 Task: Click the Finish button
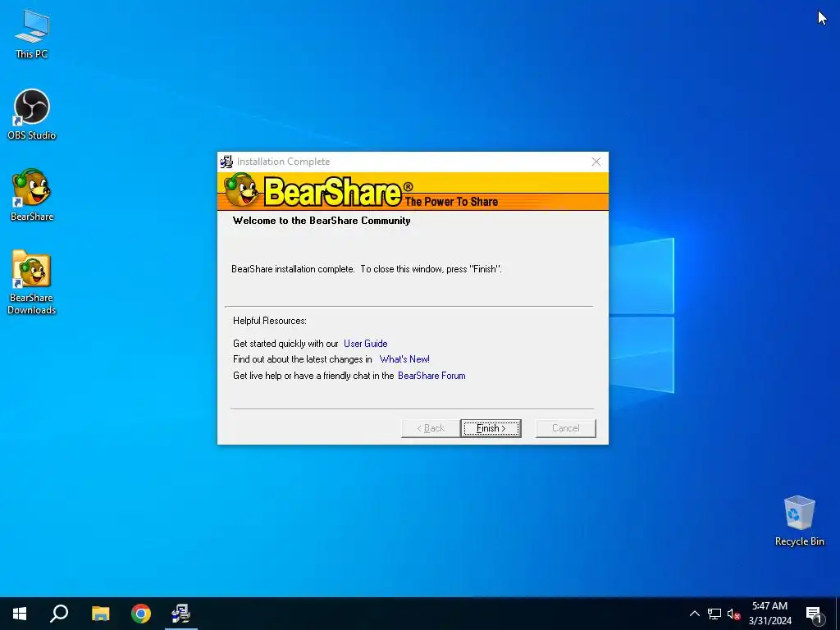pyautogui.click(x=491, y=428)
